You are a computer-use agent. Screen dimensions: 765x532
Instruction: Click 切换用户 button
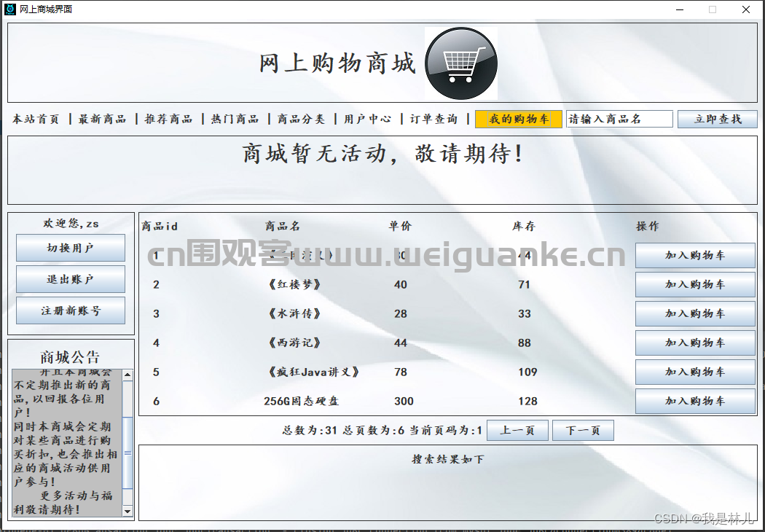click(x=71, y=248)
